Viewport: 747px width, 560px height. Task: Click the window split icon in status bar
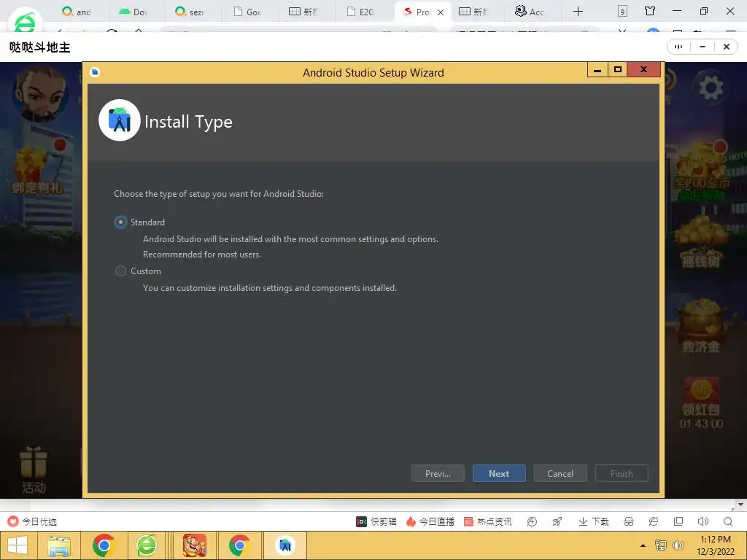click(678, 521)
